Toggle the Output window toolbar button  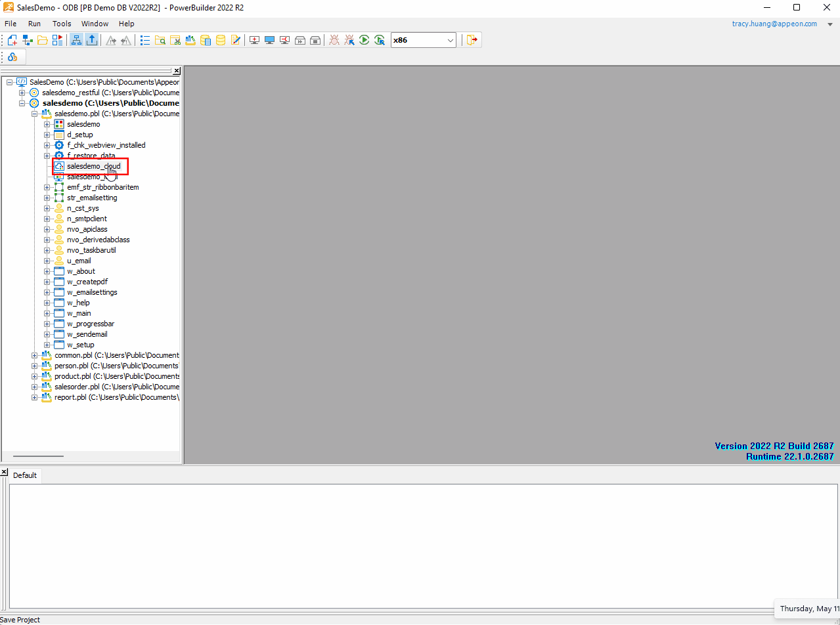click(x=92, y=40)
